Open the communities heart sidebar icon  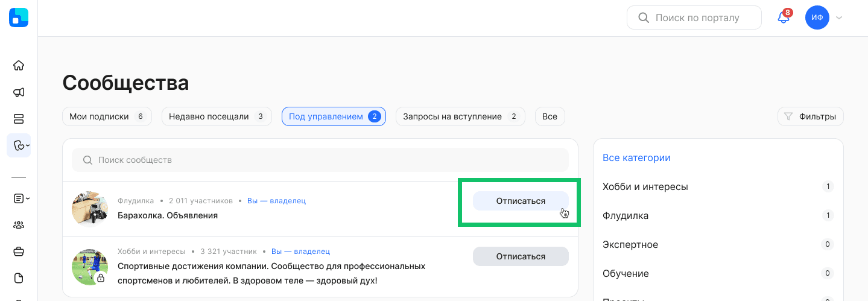click(19, 145)
